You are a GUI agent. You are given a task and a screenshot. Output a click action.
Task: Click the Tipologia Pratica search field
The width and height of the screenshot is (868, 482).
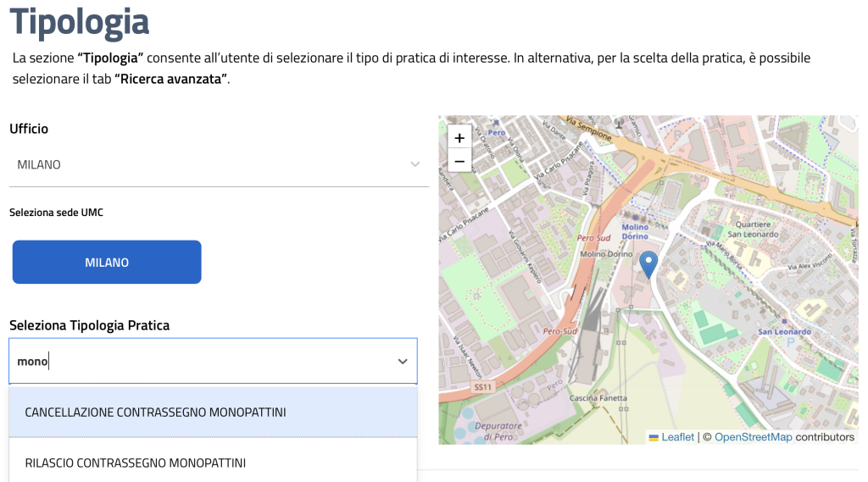click(x=213, y=361)
